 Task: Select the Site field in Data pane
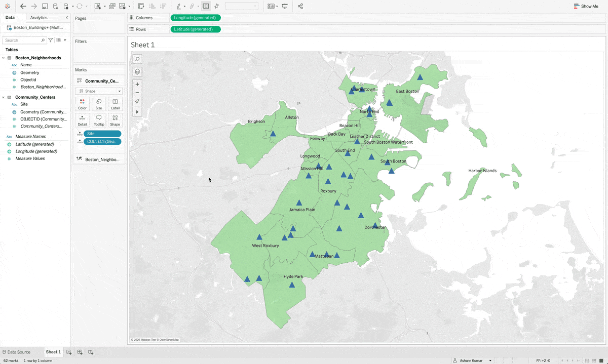tap(24, 104)
